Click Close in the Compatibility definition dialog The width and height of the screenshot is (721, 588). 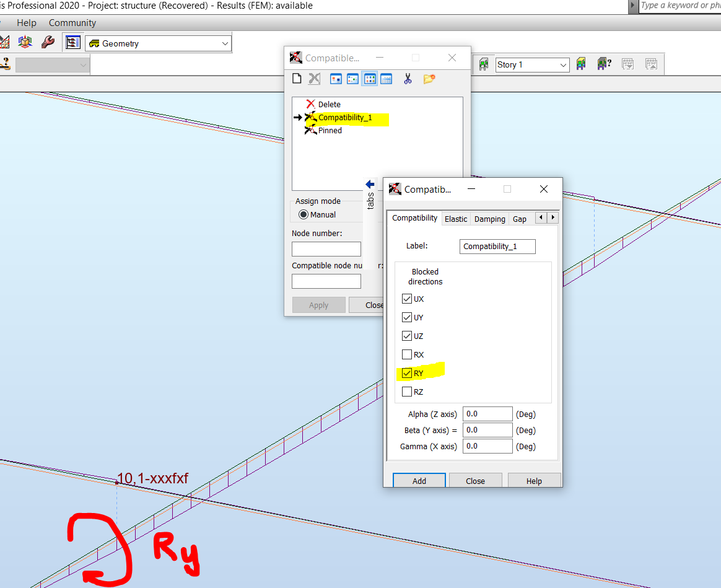point(475,480)
